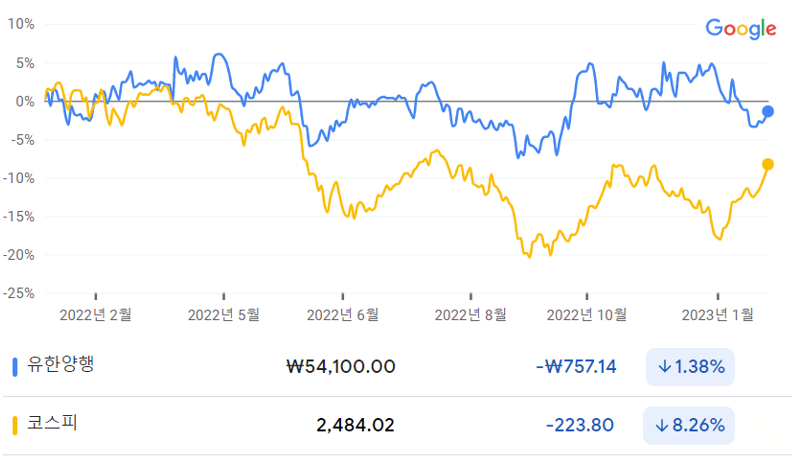Click the blue end-point dot on the chart
The image size is (799, 467).
pos(768,111)
